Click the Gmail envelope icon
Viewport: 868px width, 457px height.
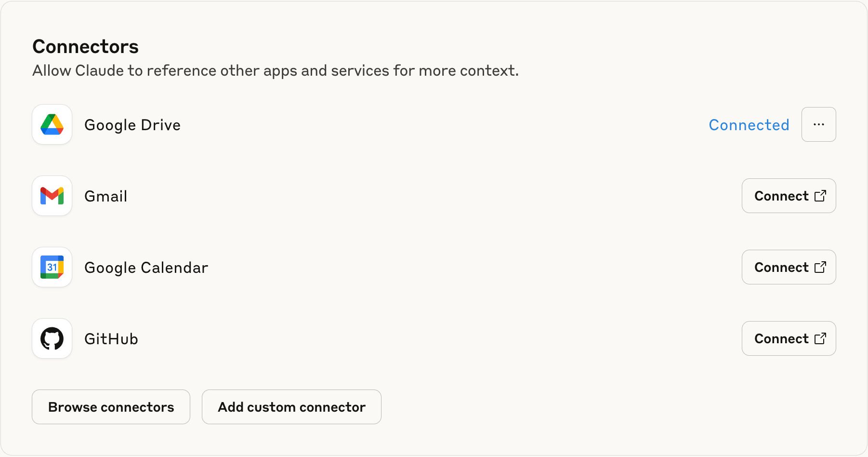(x=52, y=196)
